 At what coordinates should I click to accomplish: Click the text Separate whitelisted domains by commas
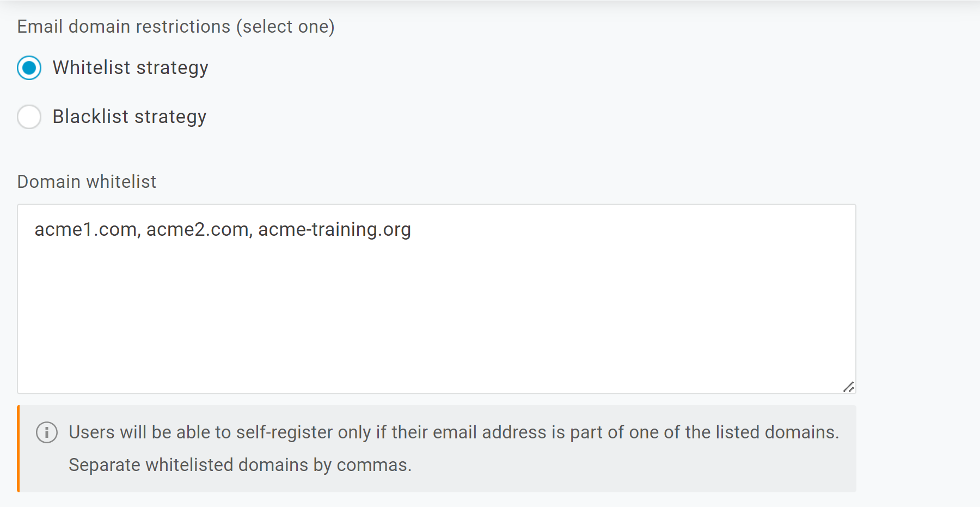click(x=240, y=465)
